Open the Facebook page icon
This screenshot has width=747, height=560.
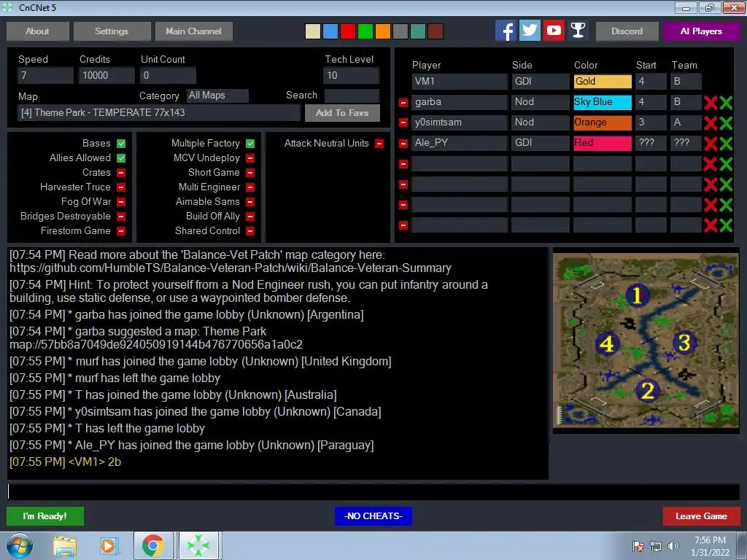tap(506, 31)
